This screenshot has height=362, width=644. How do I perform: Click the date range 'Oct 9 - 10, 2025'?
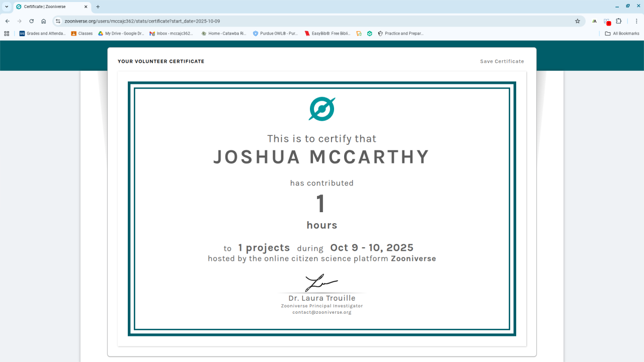coord(372,248)
